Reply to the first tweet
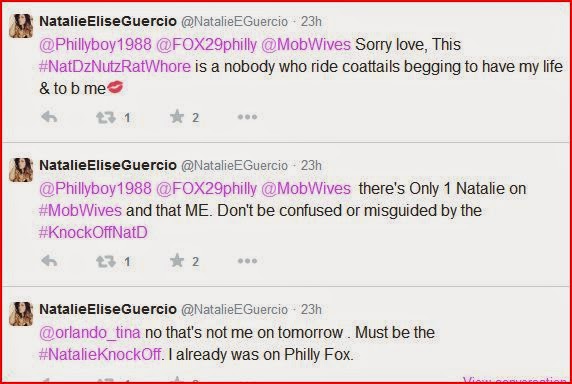The image size is (572, 384). tap(49, 117)
